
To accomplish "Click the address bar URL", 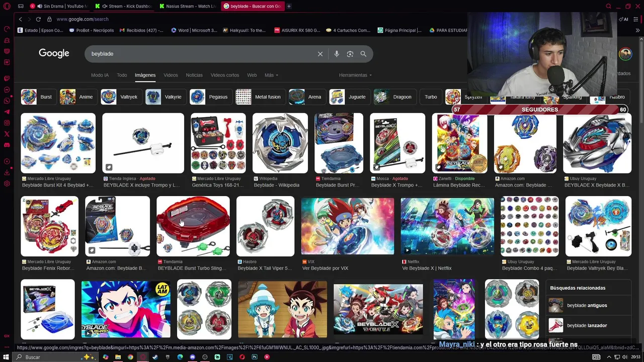I will coord(83,19).
